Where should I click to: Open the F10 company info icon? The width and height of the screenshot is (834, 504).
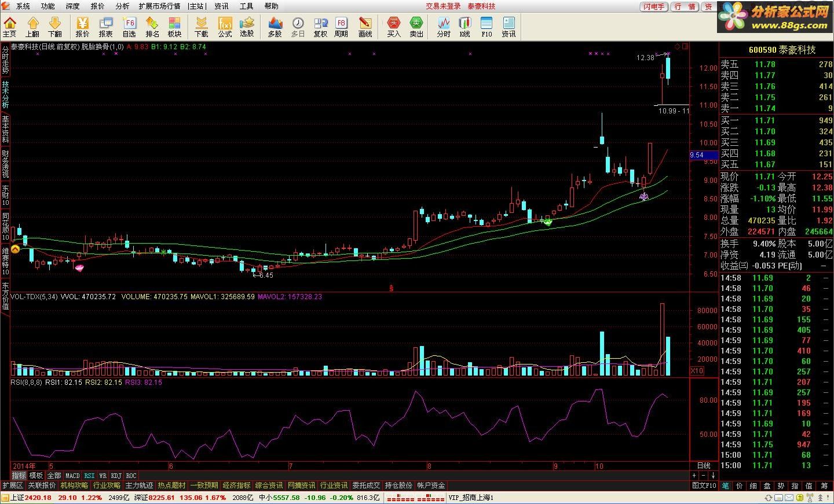click(x=487, y=27)
